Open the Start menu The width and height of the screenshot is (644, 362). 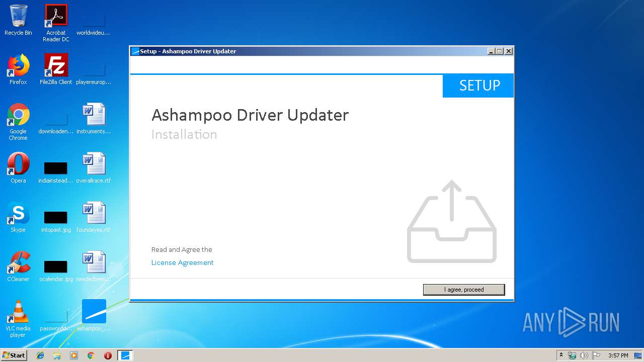point(14,355)
